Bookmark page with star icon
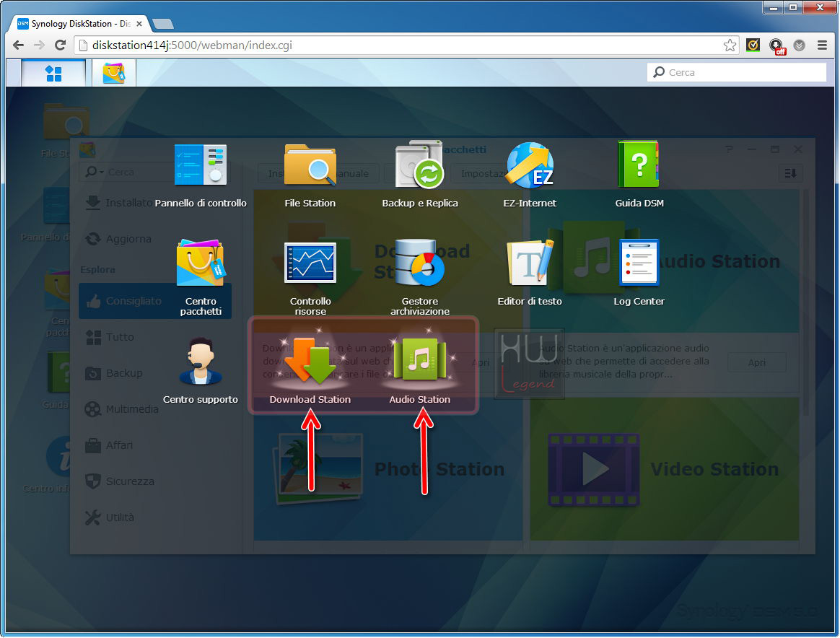840x638 pixels. (x=730, y=45)
